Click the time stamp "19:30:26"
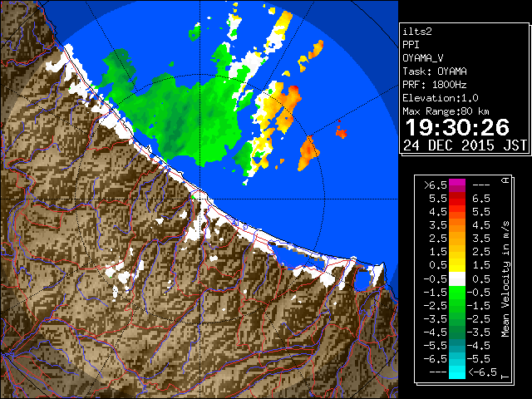The height and width of the screenshot is (399, 532). (x=457, y=127)
